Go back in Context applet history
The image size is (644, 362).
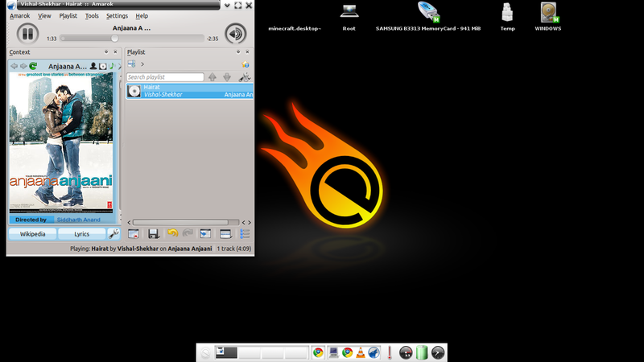pyautogui.click(x=14, y=66)
